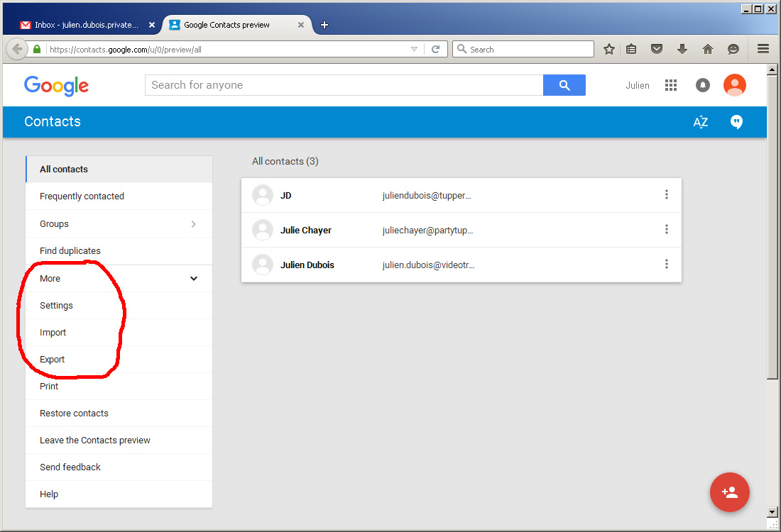The width and height of the screenshot is (781, 532).
Task: Switch to the Gmail Inbox tab
Action: [87, 25]
